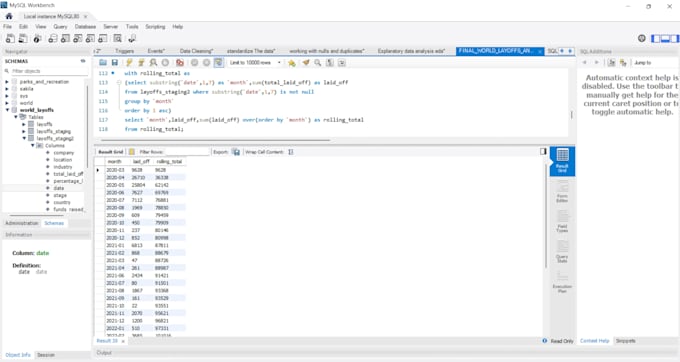Reconnect to DBMS icon

[132, 39]
